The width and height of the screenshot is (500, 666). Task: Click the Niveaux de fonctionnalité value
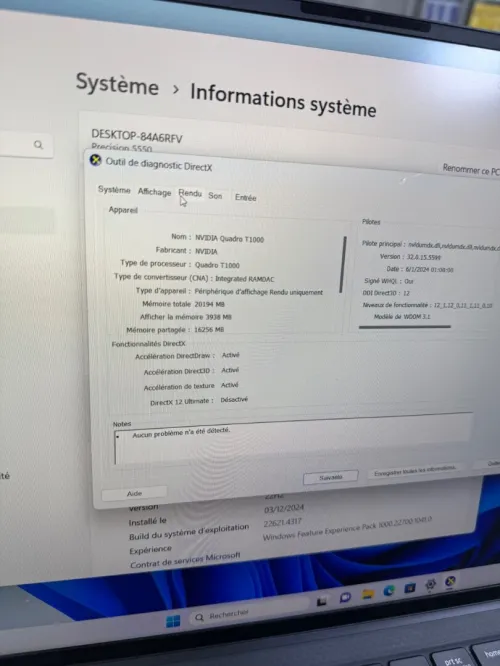[x=463, y=305]
